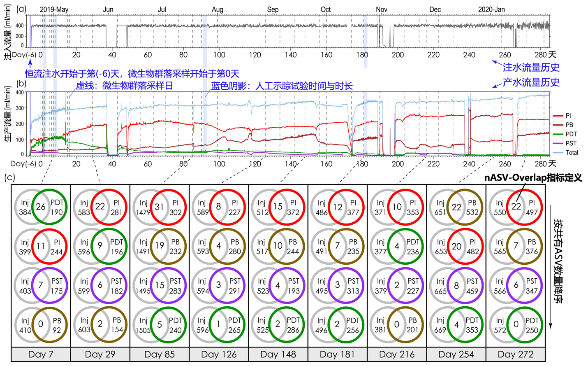Select the purple PST legend entry
This screenshot has width=588, height=366.
(x=571, y=143)
